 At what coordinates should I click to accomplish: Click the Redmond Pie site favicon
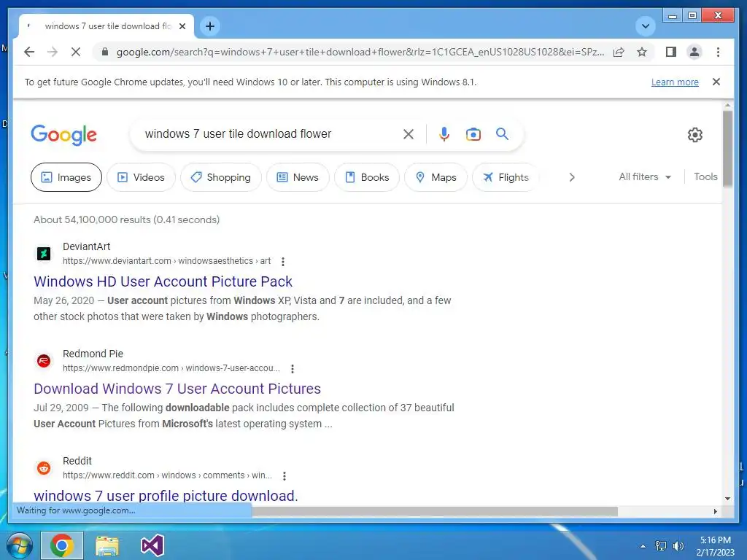click(x=44, y=360)
